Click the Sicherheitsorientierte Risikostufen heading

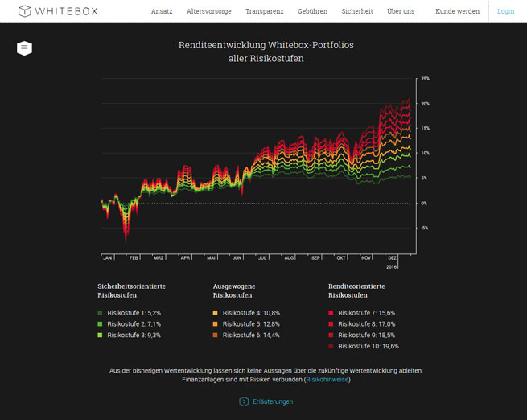(131, 290)
